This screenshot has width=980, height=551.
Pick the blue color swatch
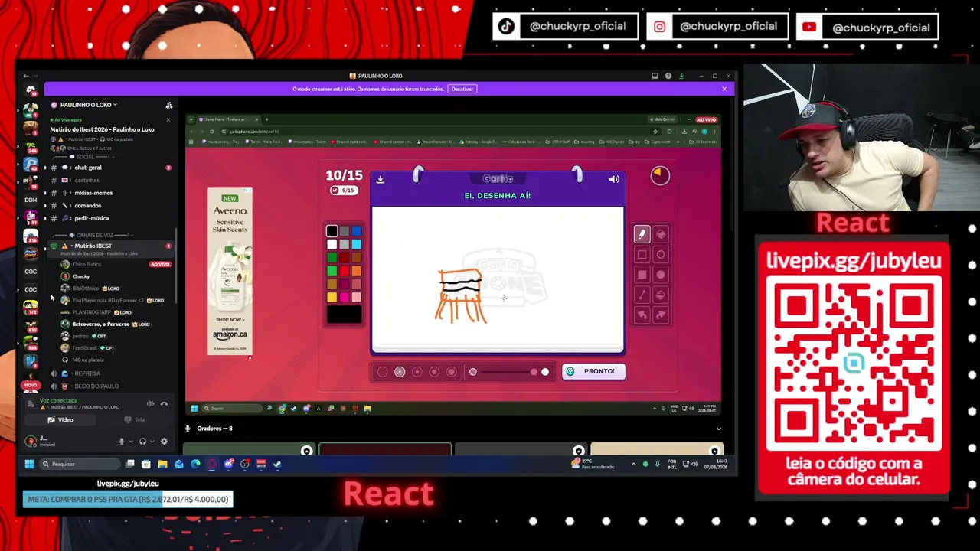pos(356,231)
